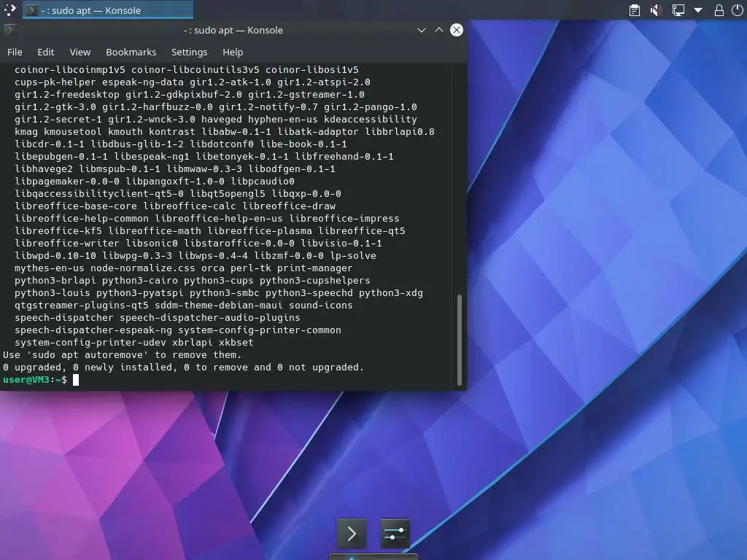Screen dimensions: 747x560
Task: Click the Konsole title bar text
Action: pyautogui.click(x=233, y=30)
